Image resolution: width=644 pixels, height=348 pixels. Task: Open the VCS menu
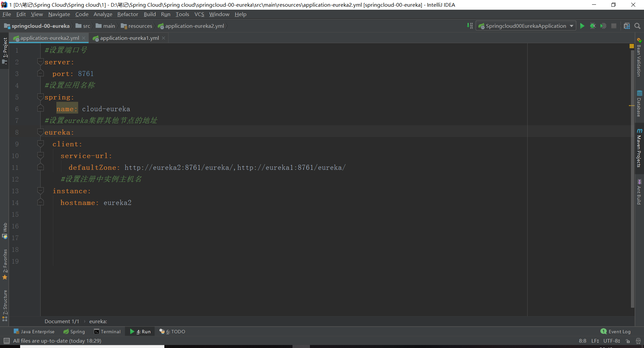[x=199, y=14]
